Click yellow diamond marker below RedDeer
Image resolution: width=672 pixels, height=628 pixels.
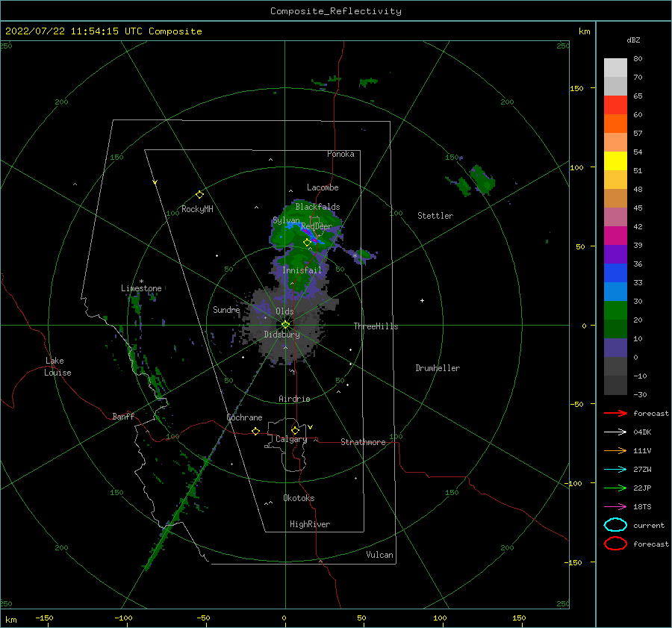[307, 243]
